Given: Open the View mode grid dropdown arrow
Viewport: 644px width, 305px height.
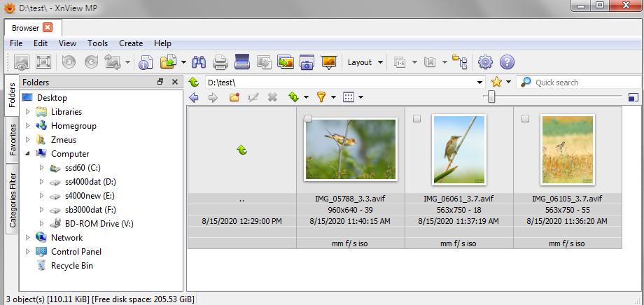Looking at the screenshot, I should coord(360,97).
